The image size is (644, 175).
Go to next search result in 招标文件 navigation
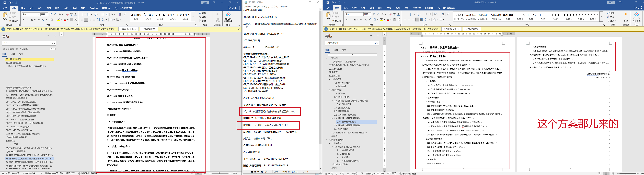(x=54, y=49)
